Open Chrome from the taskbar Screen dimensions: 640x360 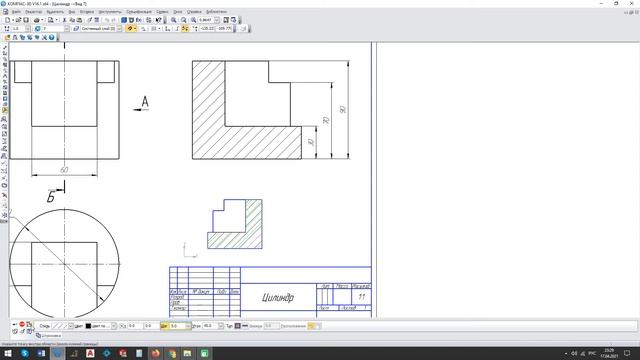click(x=172, y=353)
